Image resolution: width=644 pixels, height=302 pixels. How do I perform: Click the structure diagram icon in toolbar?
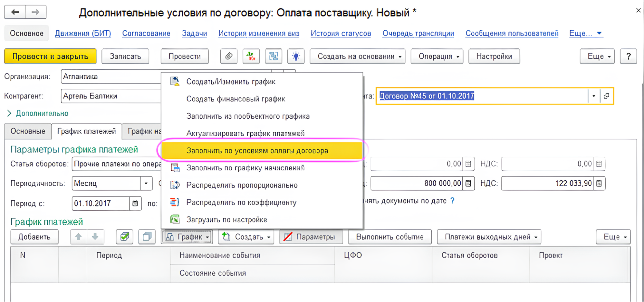pyautogui.click(x=273, y=56)
